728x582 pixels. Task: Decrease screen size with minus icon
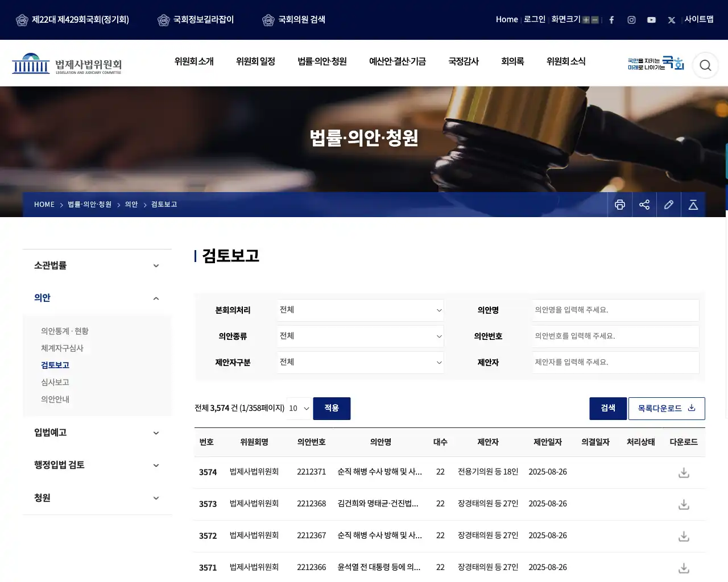click(x=595, y=20)
